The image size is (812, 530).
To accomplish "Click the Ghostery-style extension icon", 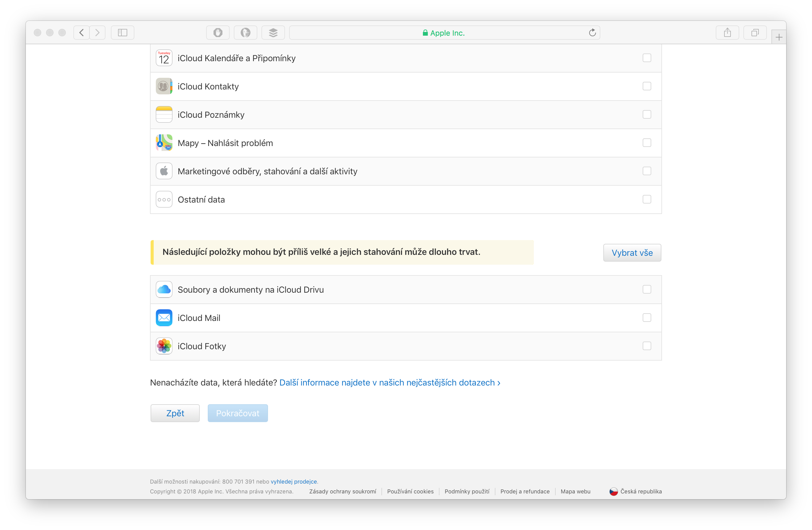I will [x=246, y=33].
